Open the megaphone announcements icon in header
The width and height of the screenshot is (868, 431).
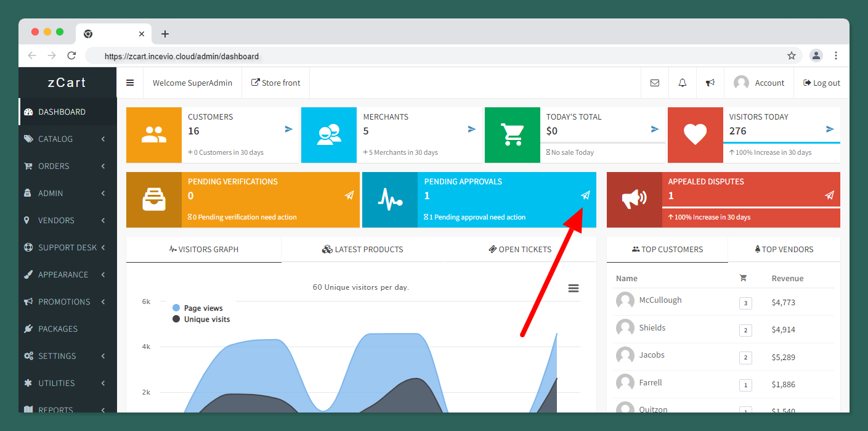(x=710, y=83)
